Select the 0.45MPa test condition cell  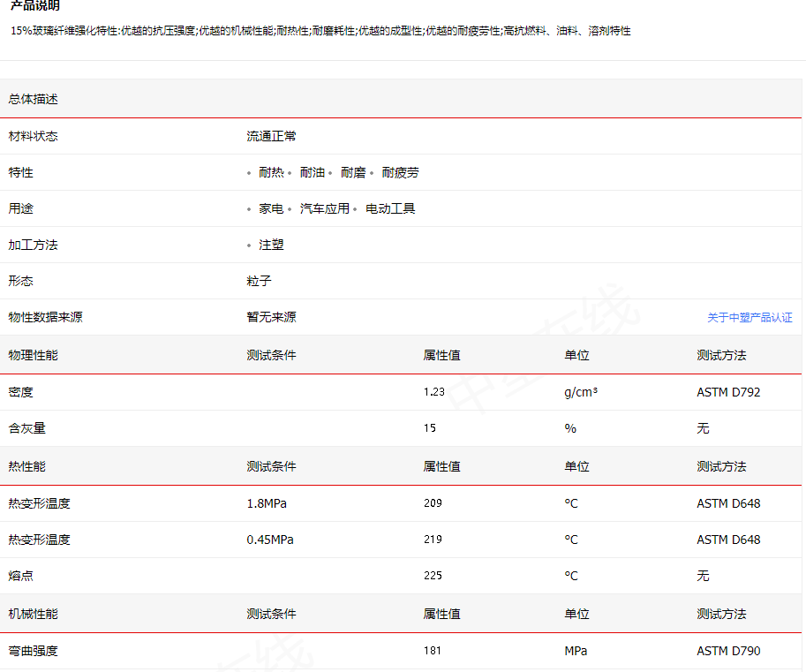(270, 540)
